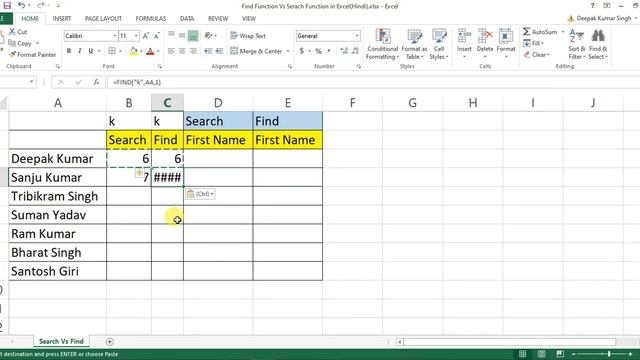Open Cell Styles gallery
This screenshot has width=640, height=360.
click(439, 44)
